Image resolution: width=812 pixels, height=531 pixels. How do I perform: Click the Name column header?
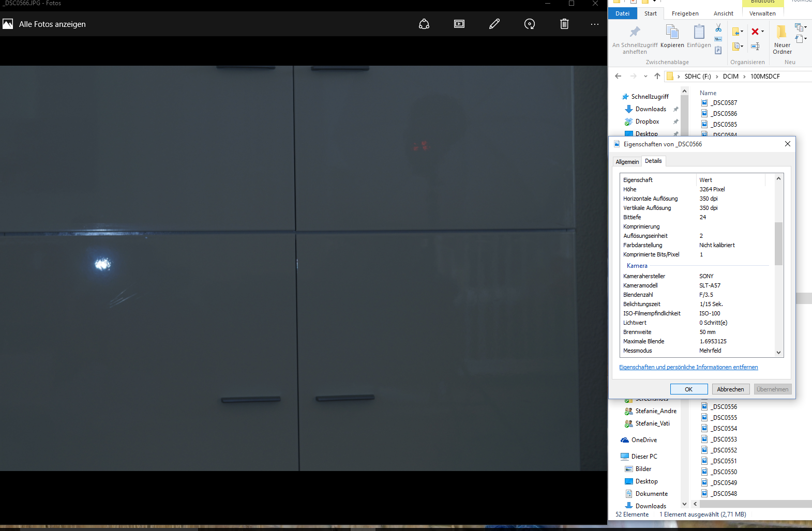click(x=708, y=93)
